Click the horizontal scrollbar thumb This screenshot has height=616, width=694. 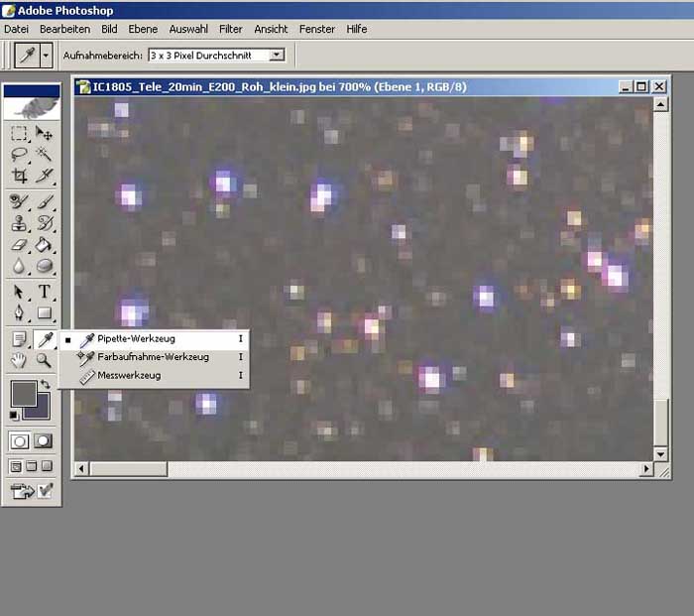129,469
